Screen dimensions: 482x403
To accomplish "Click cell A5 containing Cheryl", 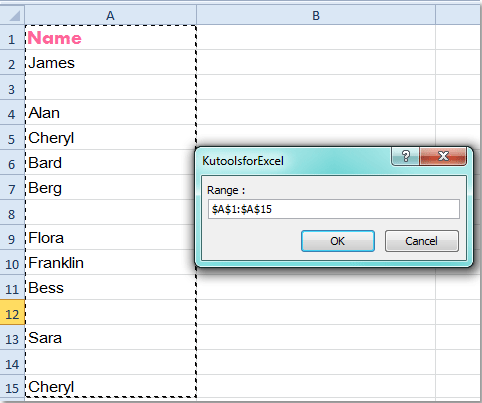I will click(x=110, y=137).
